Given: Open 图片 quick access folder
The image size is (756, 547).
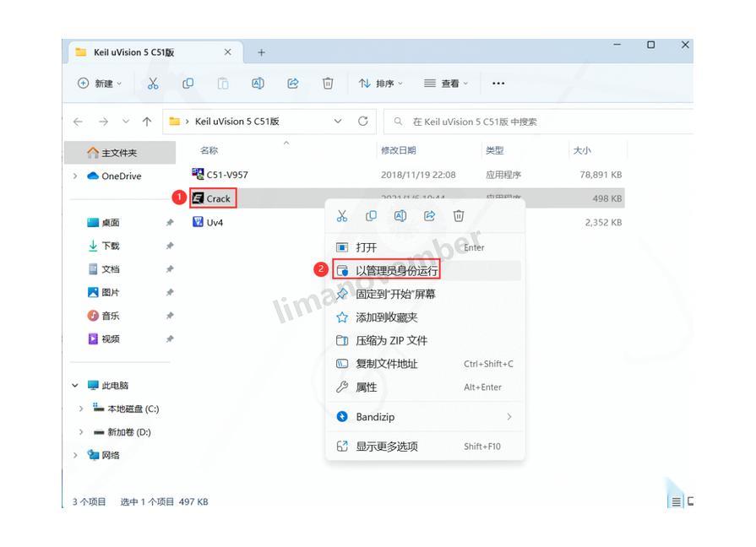Looking at the screenshot, I should pos(104,293).
